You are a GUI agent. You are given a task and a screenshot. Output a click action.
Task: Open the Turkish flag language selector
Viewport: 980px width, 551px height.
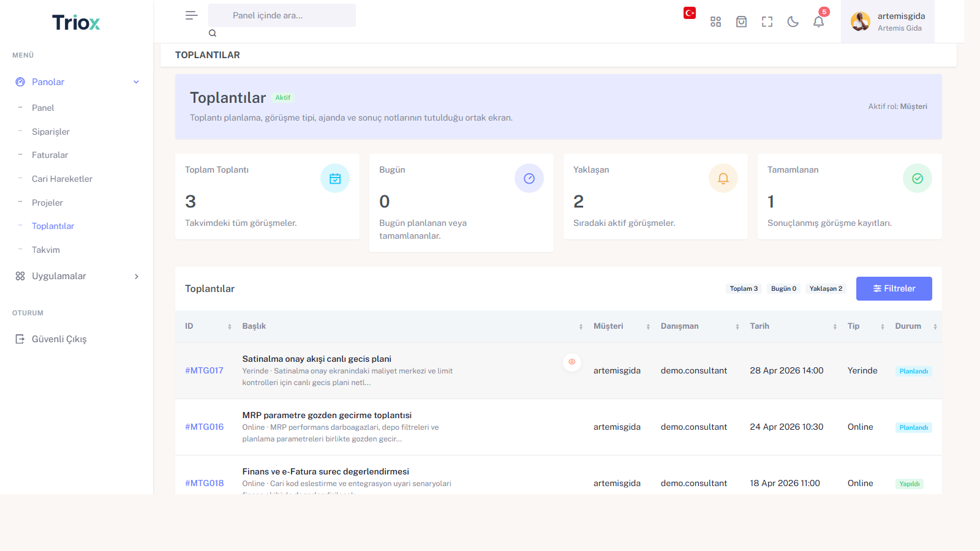[690, 13]
